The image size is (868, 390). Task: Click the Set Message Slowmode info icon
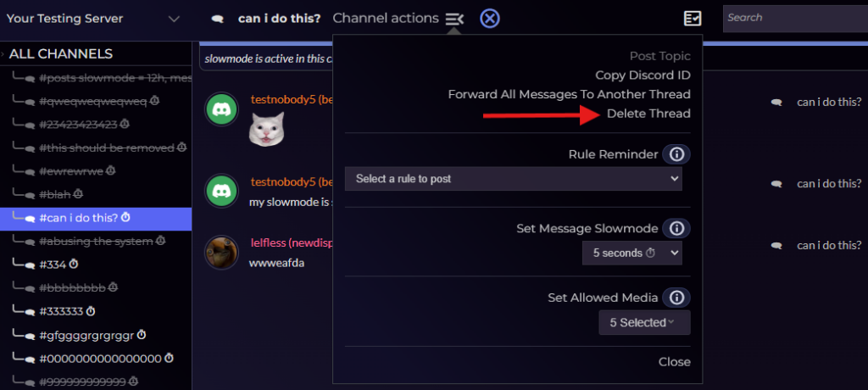click(x=676, y=229)
